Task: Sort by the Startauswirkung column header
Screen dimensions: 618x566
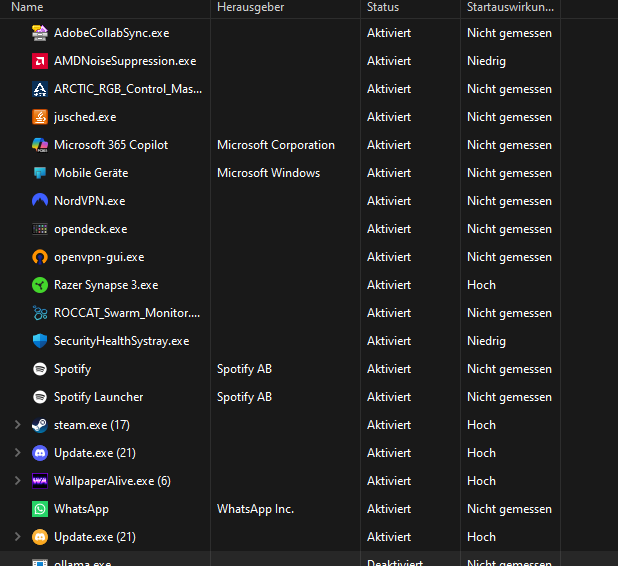Action: pyautogui.click(x=510, y=7)
